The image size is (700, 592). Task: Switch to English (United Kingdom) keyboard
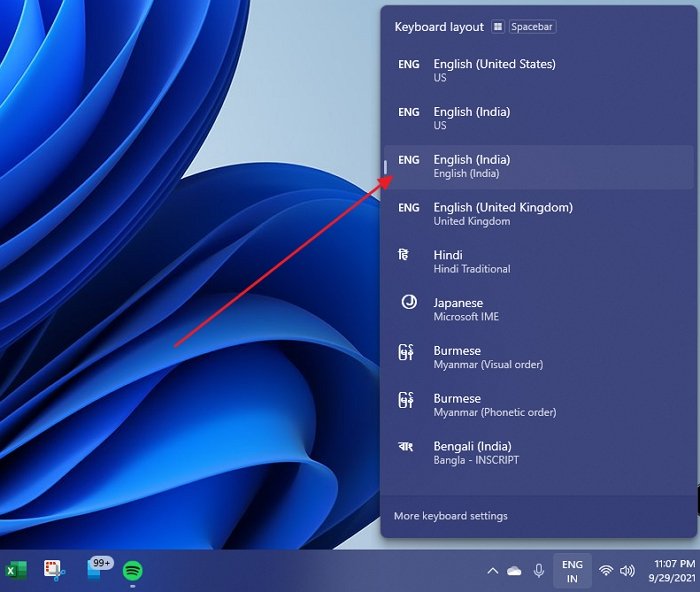coord(538,214)
